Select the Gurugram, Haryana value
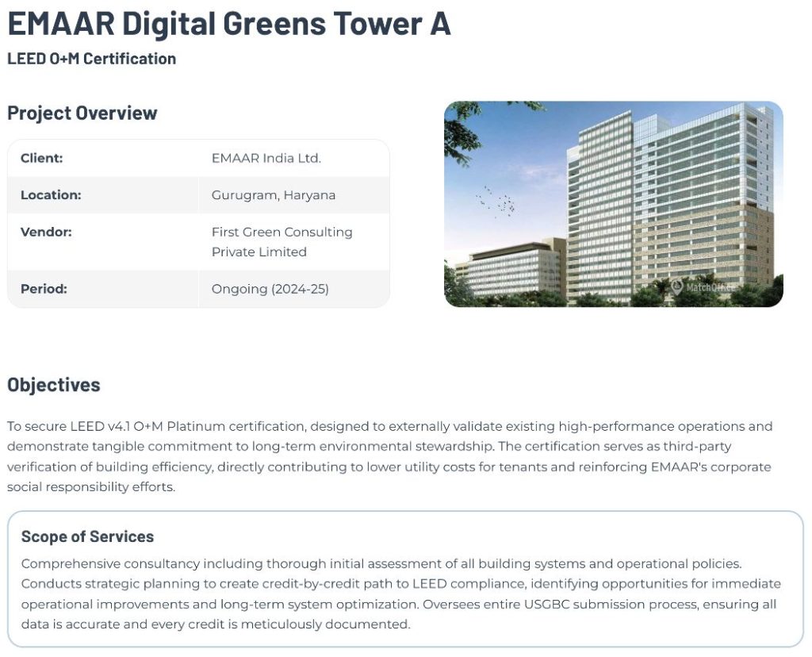Viewport: 812px width, 657px height. tap(273, 195)
